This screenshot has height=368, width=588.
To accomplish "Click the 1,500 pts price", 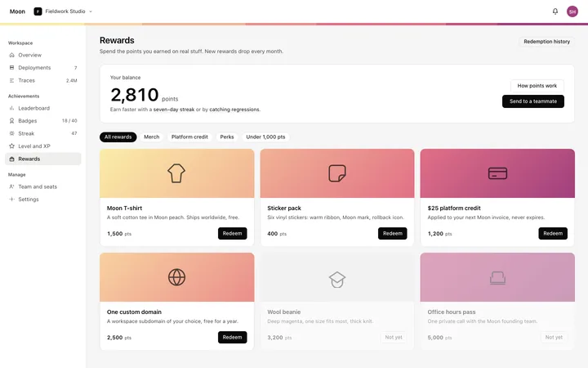I will tap(119, 234).
